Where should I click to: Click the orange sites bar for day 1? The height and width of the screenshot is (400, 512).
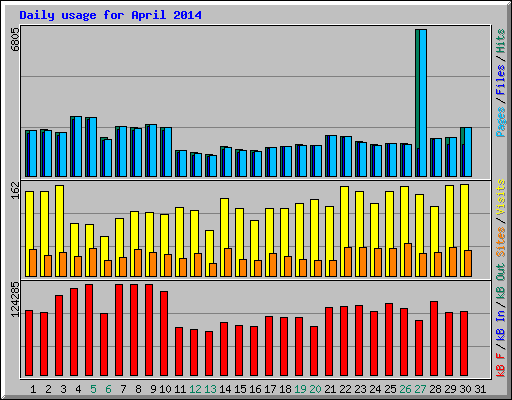point(33,263)
